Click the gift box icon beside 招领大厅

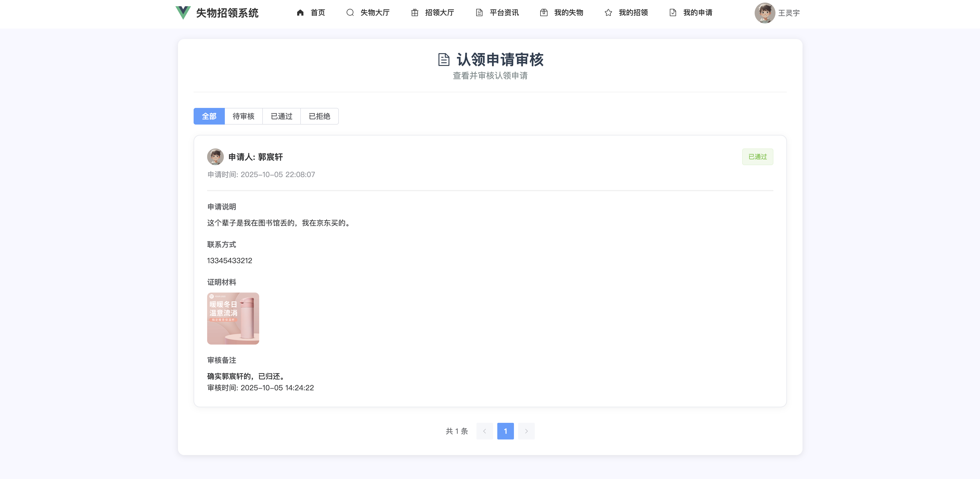click(x=415, y=12)
